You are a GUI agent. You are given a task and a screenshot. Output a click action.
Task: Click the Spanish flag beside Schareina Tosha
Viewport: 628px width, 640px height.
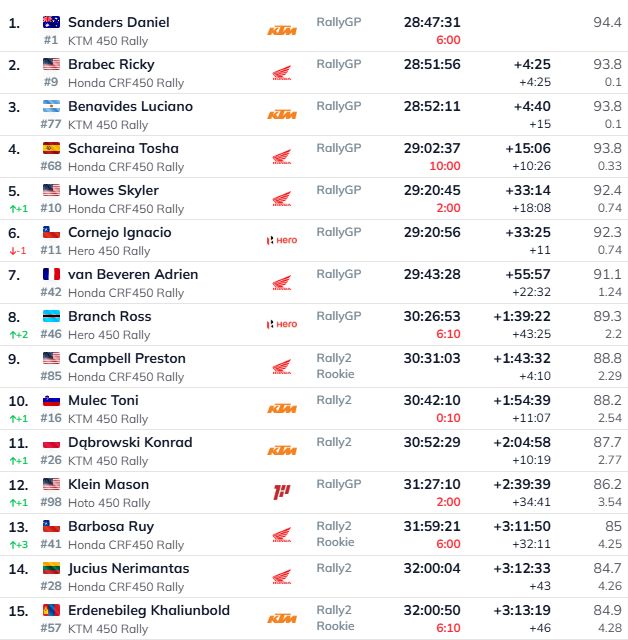pyautogui.click(x=52, y=148)
